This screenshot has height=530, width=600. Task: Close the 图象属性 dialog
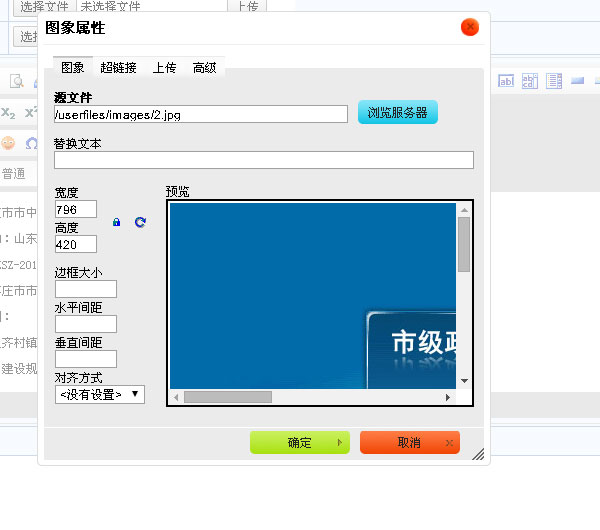pyautogui.click(x=469, y=28)
